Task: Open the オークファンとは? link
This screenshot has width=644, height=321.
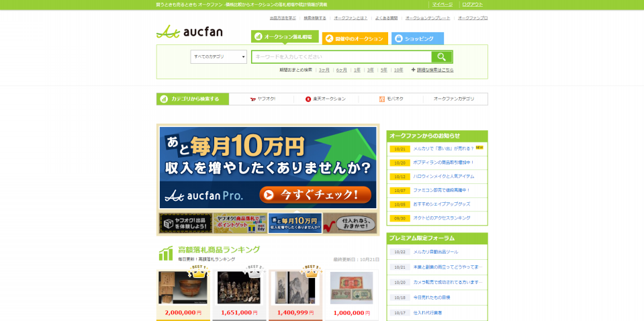Action: click(x=351, y=18)
